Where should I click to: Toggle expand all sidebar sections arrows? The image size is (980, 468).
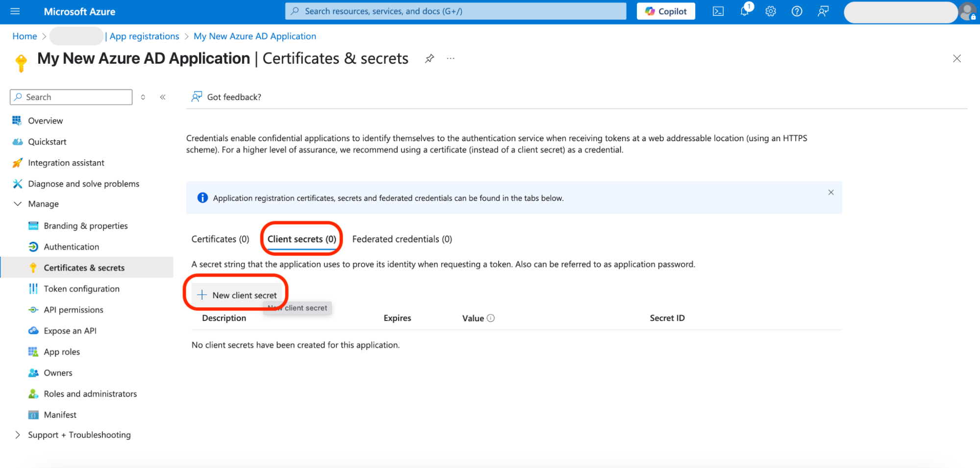[x=143, y=97]
